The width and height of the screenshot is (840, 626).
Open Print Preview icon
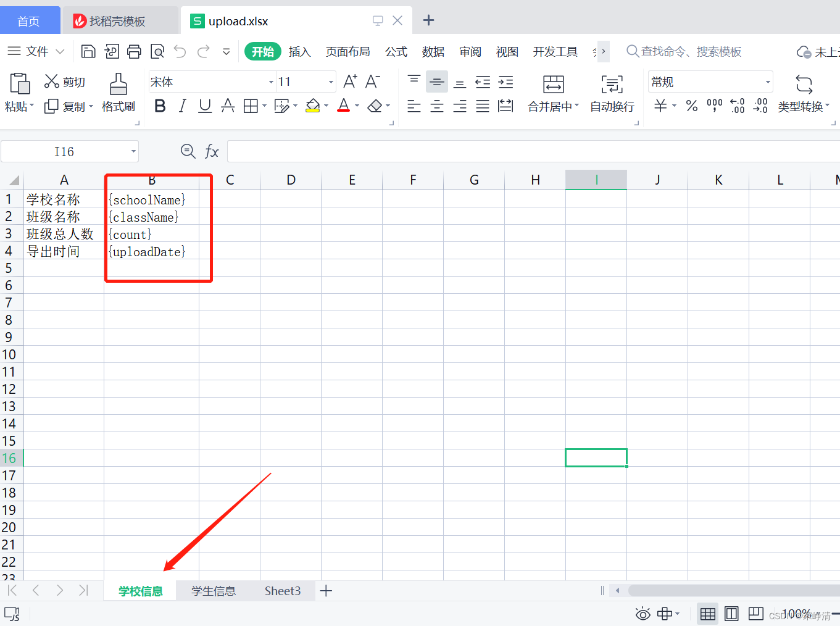click(157, 51)
